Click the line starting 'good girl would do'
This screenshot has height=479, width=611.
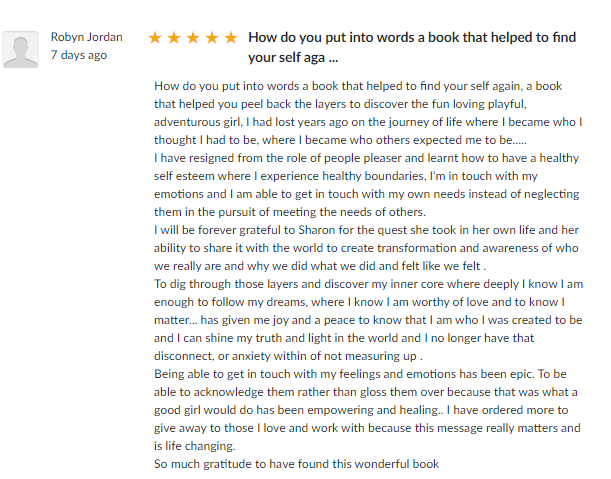(367, 410)
